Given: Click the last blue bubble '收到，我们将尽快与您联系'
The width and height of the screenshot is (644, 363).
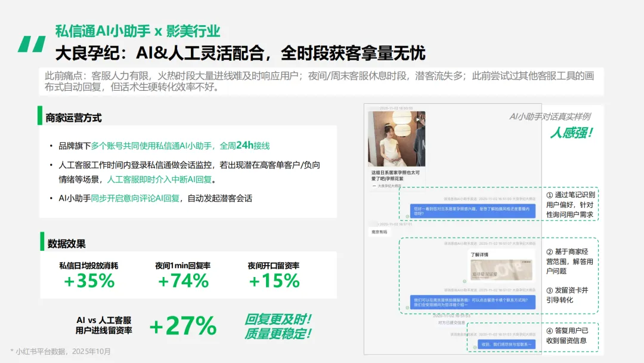Looking at the screenshot, I should click(506, 344).
